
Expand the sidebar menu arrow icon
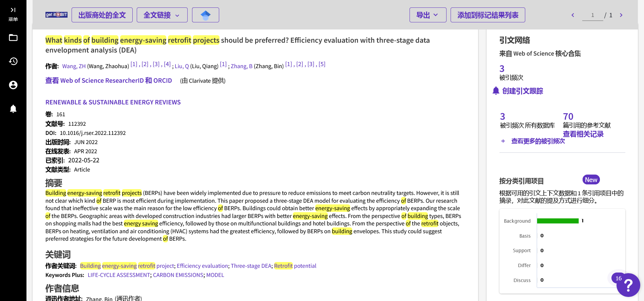[x=13, y=10]
